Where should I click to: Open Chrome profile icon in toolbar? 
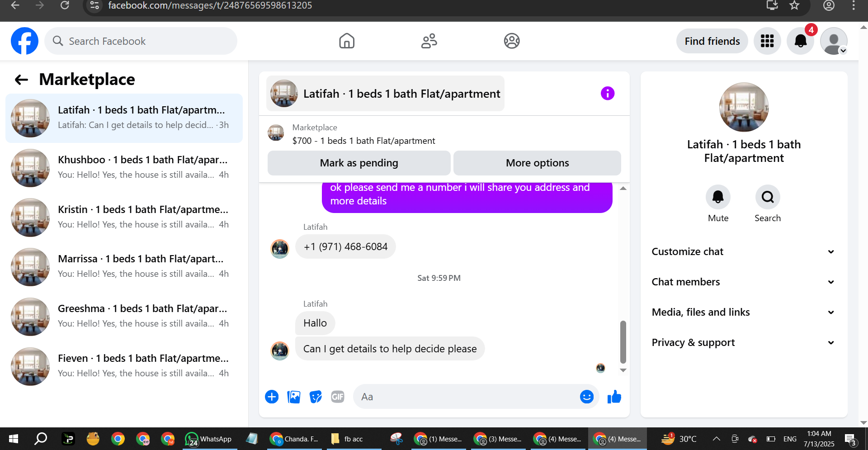[x=829, y=5]
